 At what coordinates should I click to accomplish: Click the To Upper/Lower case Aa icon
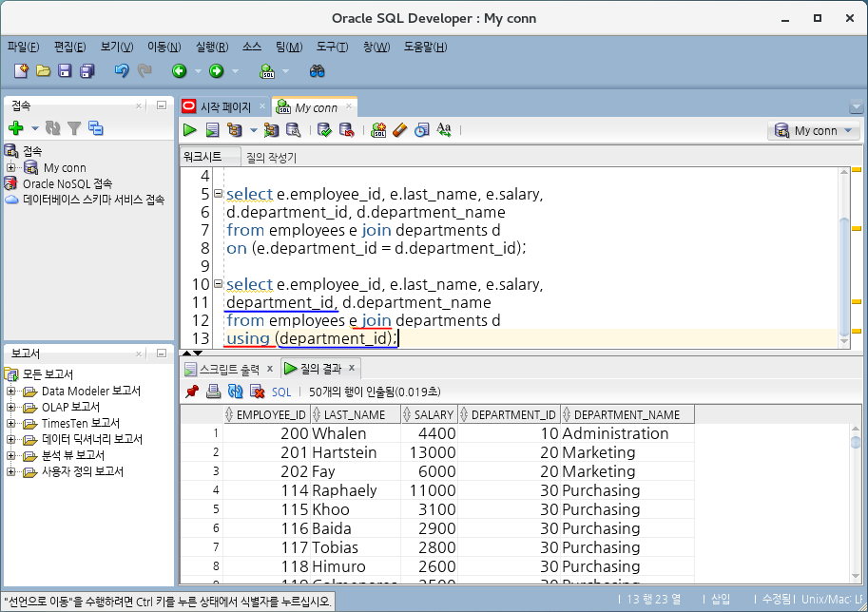pos(444,130)
